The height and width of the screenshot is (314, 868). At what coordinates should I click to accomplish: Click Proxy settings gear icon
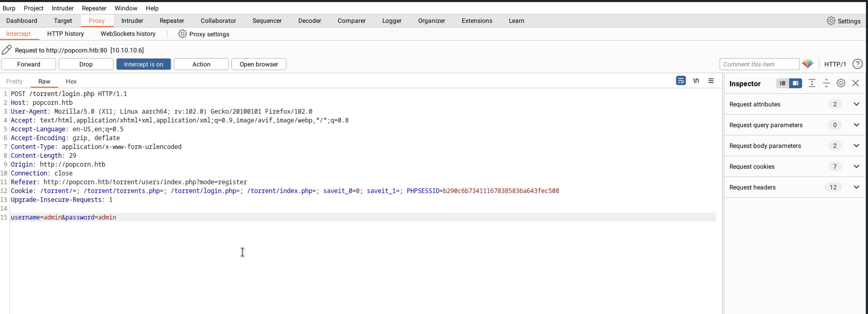click(x=182, y=34)
